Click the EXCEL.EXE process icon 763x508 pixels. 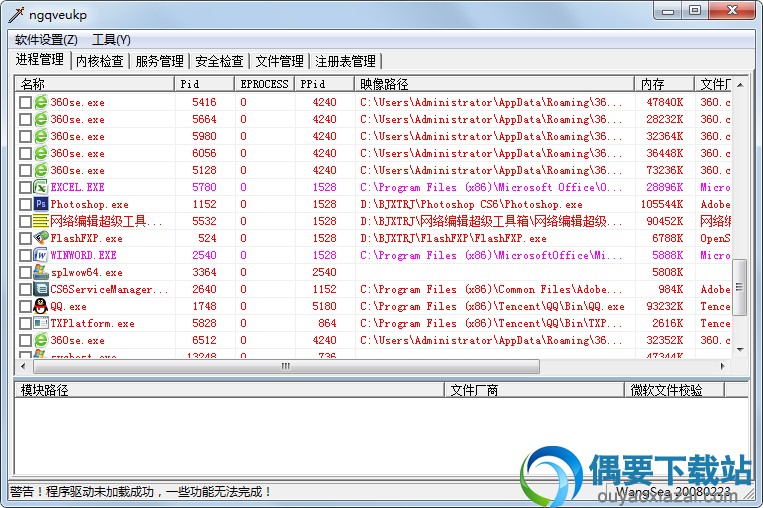click(41, 187)
